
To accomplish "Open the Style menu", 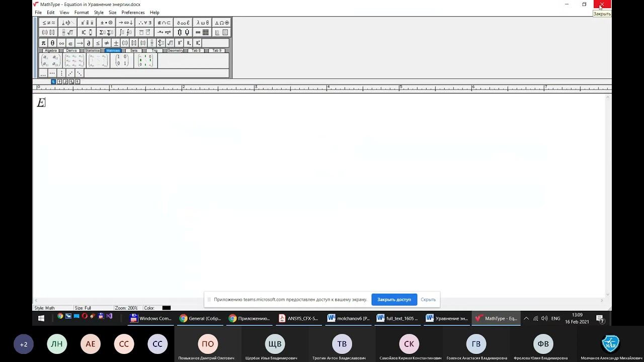I will click(x=99, y=13).
